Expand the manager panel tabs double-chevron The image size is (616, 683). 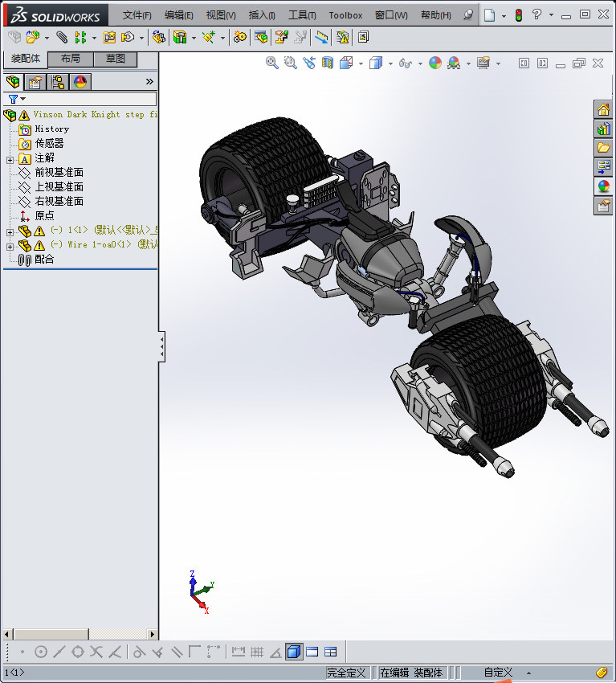[149, 81]
